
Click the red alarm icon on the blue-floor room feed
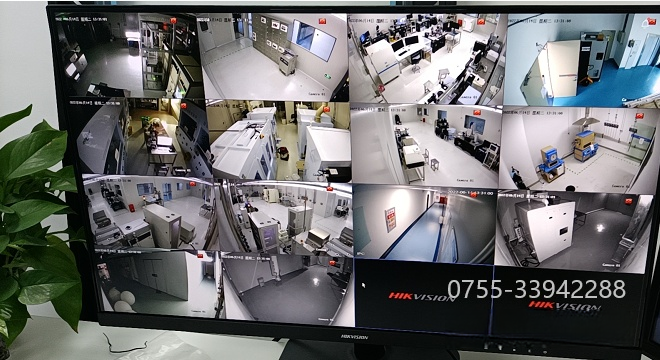coord(651,21)
